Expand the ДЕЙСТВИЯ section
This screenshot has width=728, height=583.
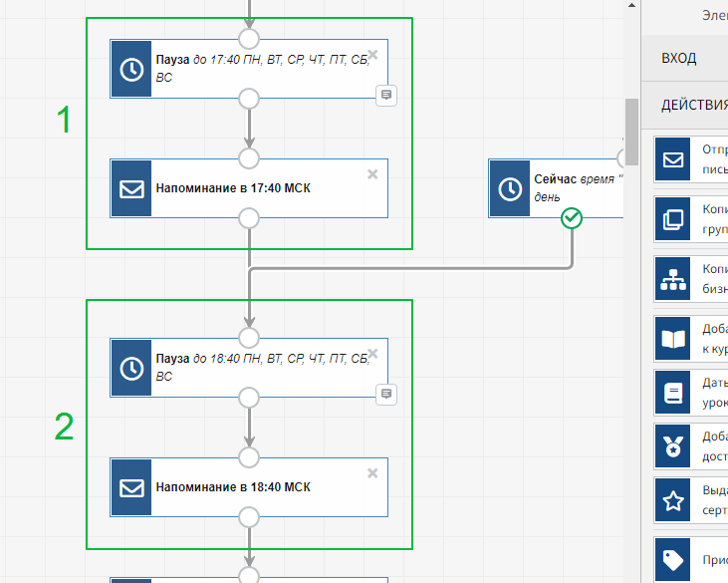tap(685, 106)
